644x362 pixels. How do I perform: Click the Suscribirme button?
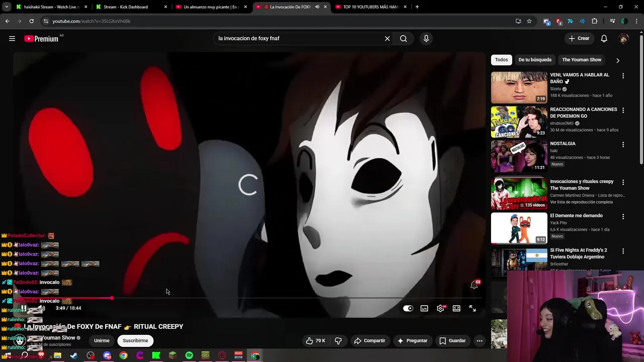pos(135,340)
